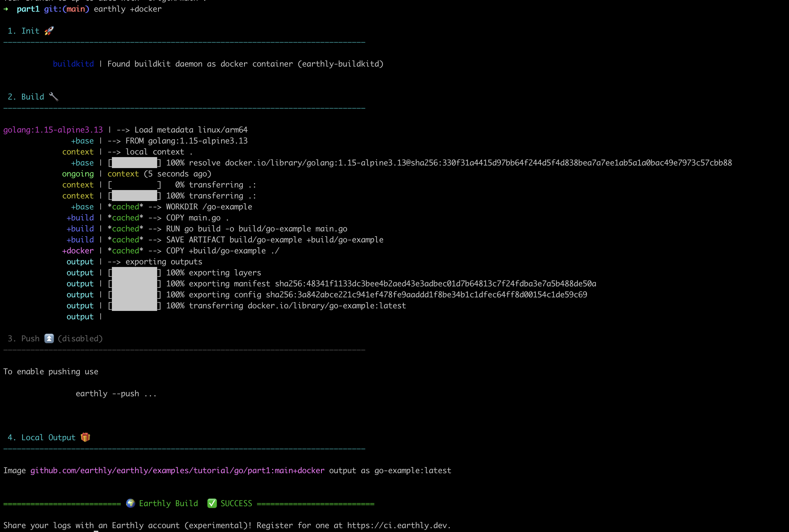Viewport: 789px width, 532px height.
Task: Click the 'Load metadata linux/arm64' line
Action: coord(182,130)
